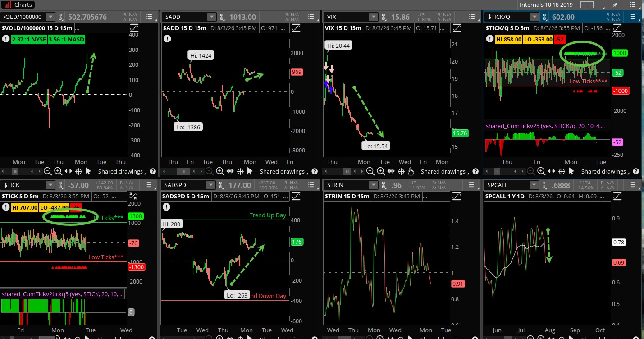Open Shared drawings menu under $ADD chart
Viewport: 644px width, 339px height.
[284, 171]
